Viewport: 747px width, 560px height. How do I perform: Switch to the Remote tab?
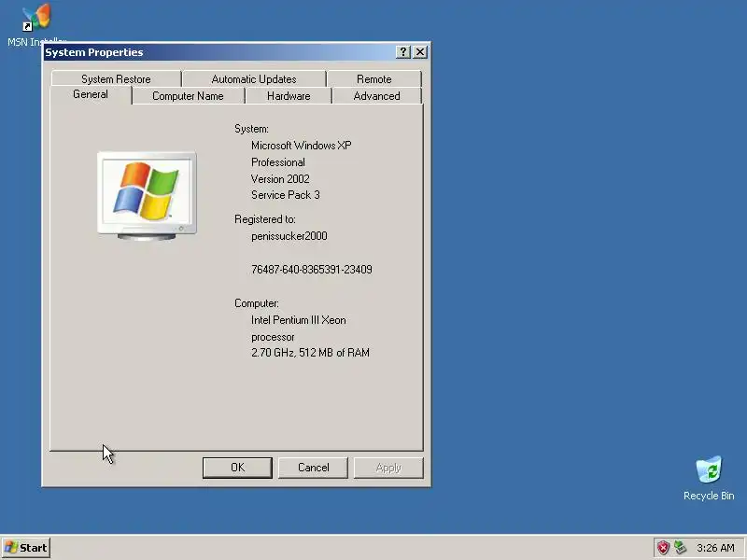pos(374,79)
